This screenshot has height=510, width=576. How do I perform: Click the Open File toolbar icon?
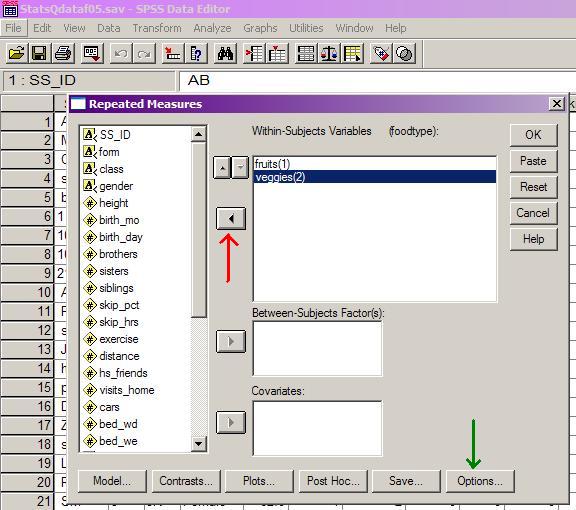17,54
